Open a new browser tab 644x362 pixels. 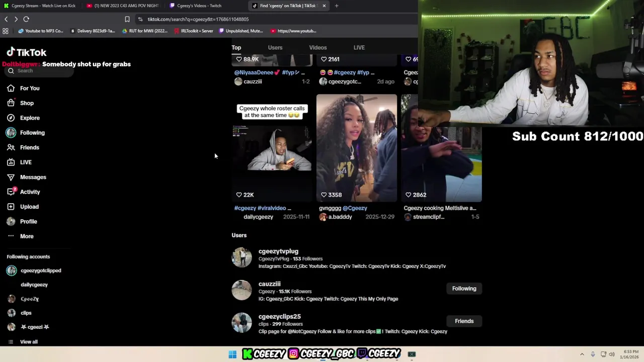[x=337, y=6]
